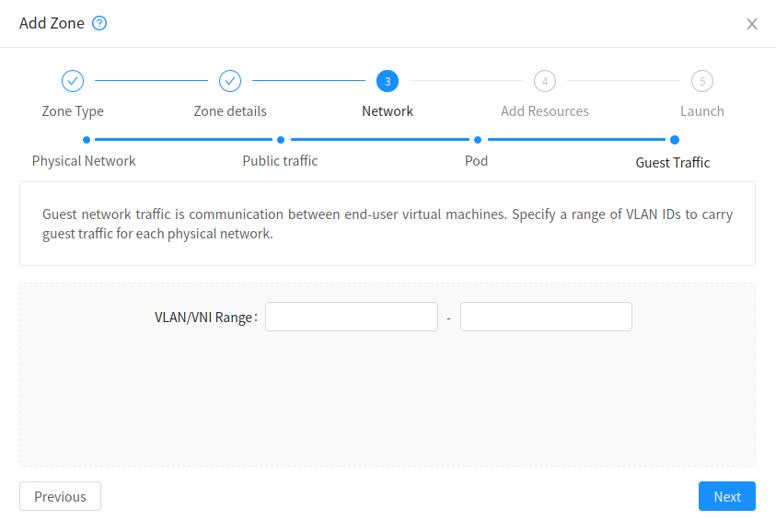Click the first VLAN/VNI Range input field
Screen dimensions: 776x532
pyautogui.click(x=351, y=316)
